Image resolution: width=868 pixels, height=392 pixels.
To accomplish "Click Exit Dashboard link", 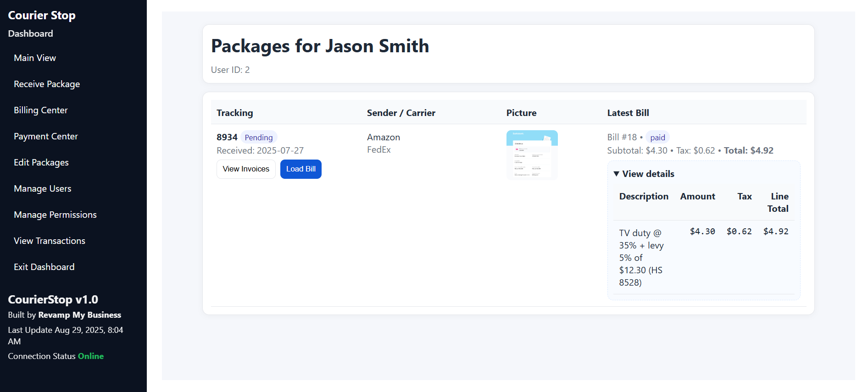I will pyautogui.click(x=44, y=267).
